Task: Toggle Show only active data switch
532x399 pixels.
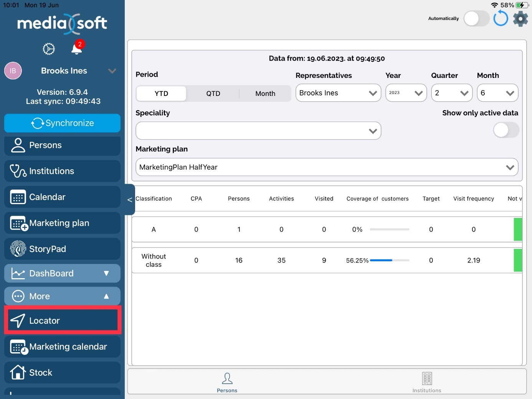Action: pyautogui.click(x=506, y=130)
